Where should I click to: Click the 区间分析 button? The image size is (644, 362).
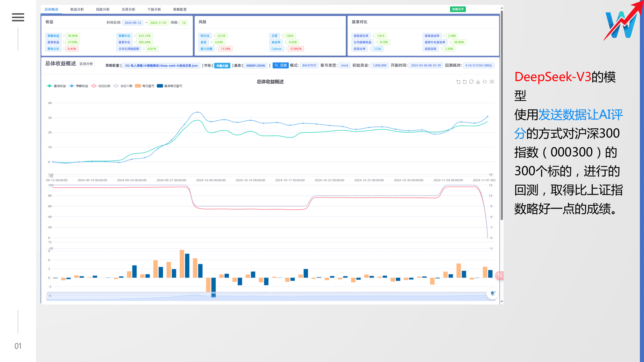pyautogui.click(x=86, y=64)
